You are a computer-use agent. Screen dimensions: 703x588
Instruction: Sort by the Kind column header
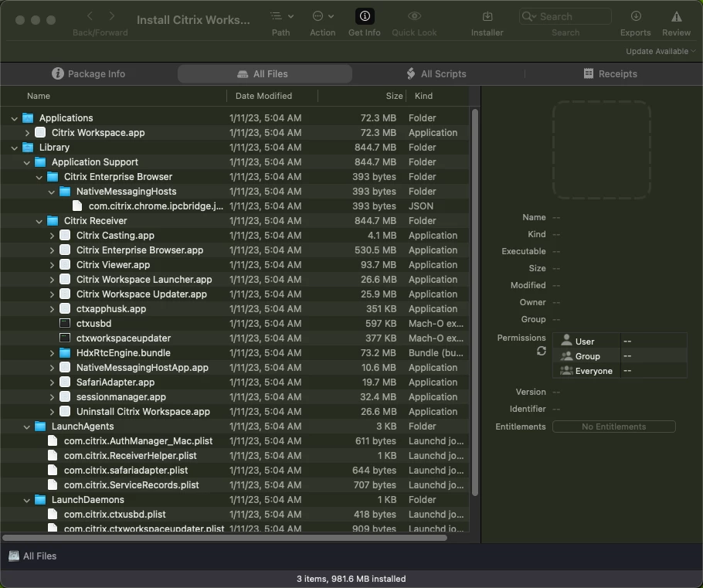(x=437, y=96)
